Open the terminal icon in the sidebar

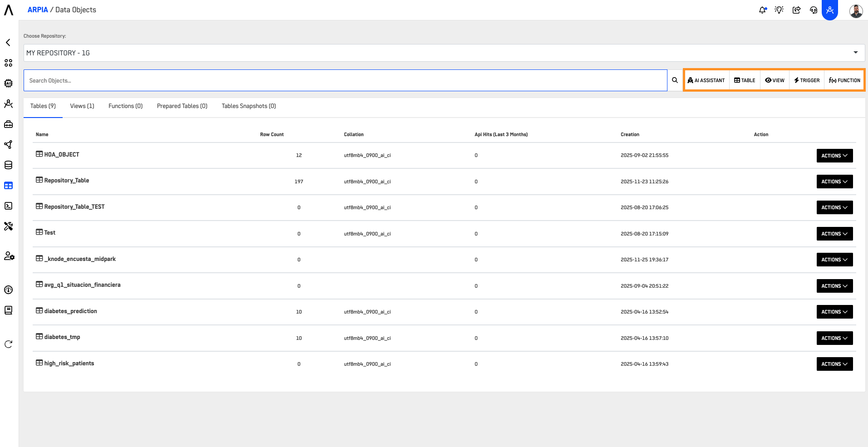(8, 206)
